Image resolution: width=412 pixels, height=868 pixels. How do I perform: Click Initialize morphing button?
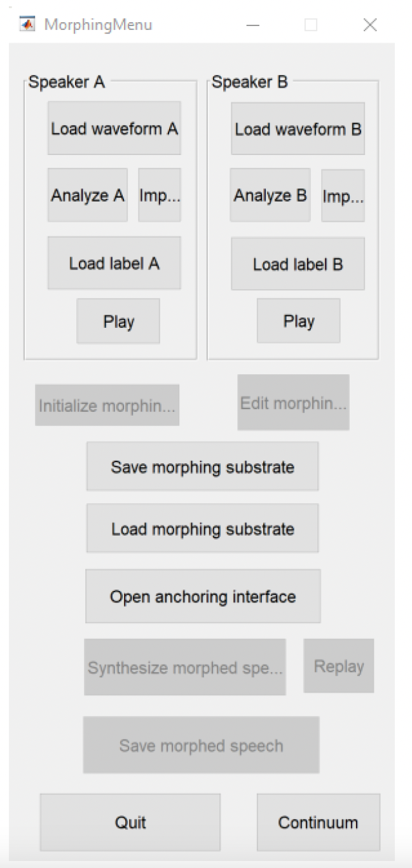pyautogui.click(x=107, y=405)
